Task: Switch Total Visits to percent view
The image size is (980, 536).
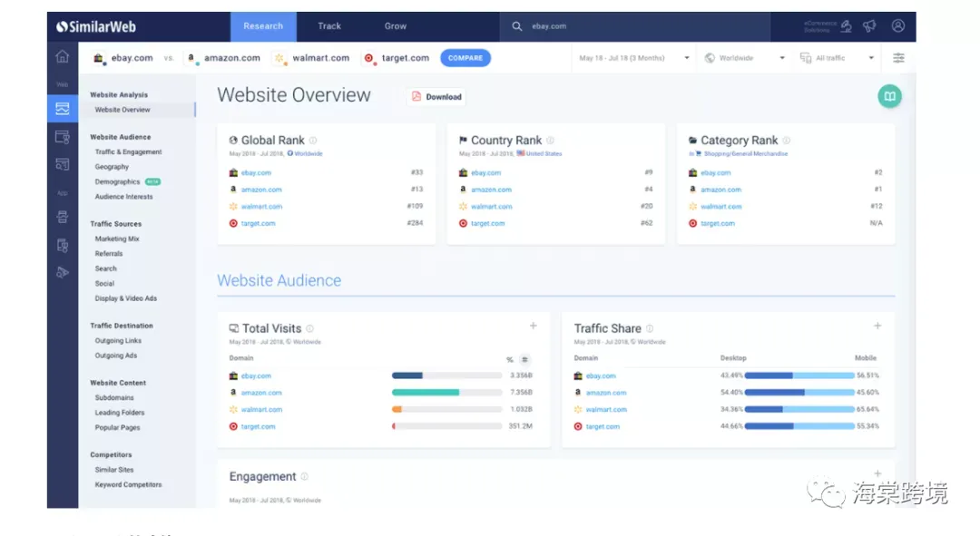Action: [509, 359]
